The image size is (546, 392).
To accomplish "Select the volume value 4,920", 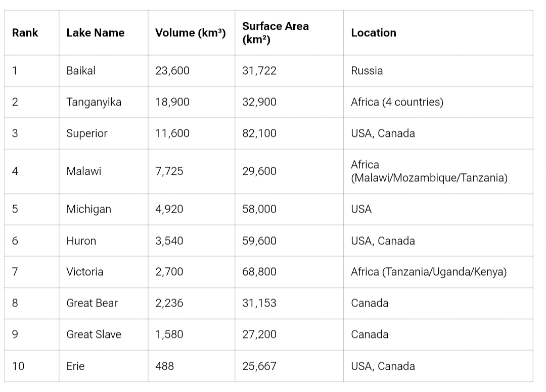I will [x=169, y=209].
